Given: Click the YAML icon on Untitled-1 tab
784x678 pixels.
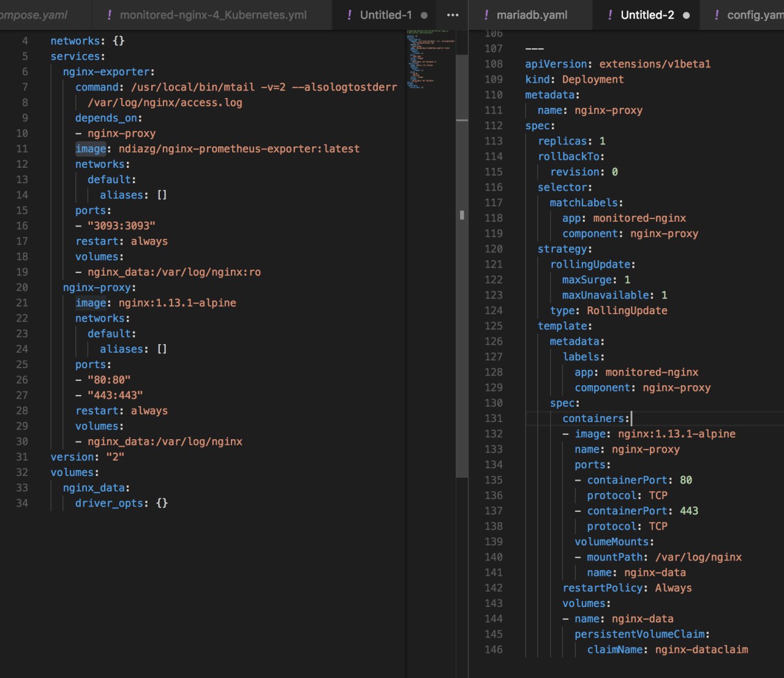Looking at the screenshot, I should 350,15.
